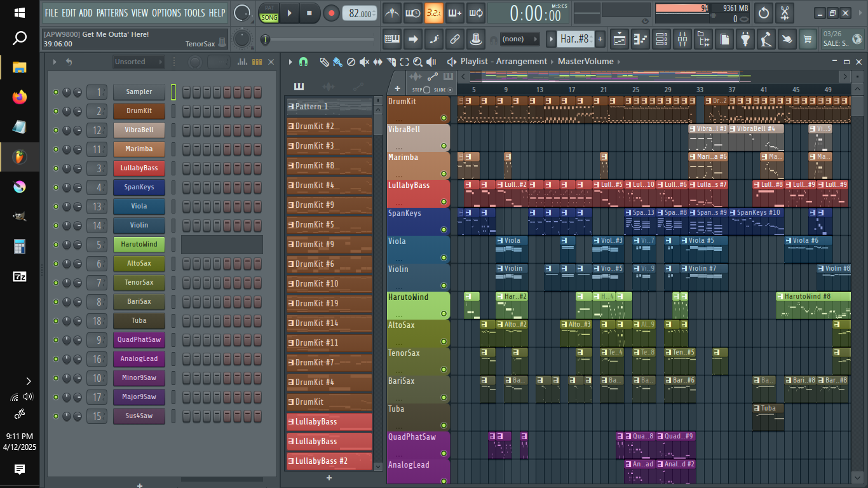Open playlist options arrow beside magnet icon
The width and height of the screenshot is (868, 488).
[290, 62]
